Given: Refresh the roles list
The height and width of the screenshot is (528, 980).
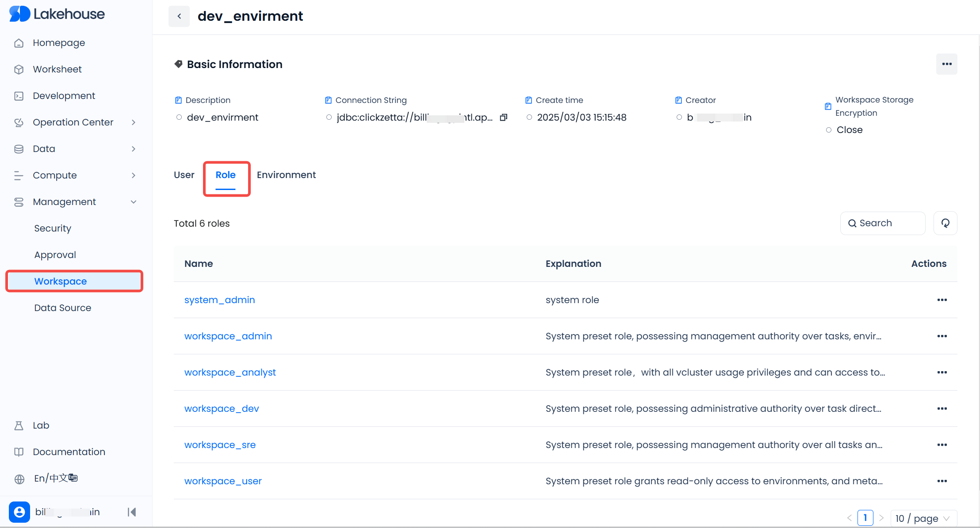Looking at the screenshot, I should coord(945,223).
